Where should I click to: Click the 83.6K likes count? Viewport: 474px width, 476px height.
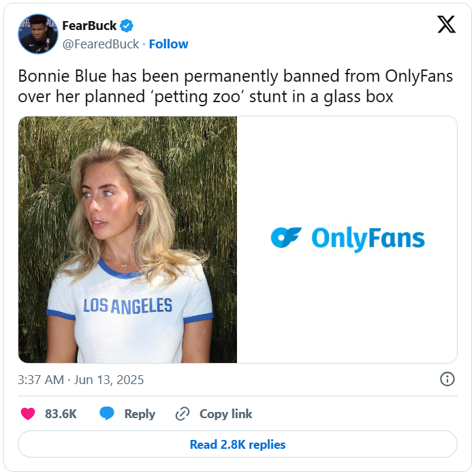point(61,414)
